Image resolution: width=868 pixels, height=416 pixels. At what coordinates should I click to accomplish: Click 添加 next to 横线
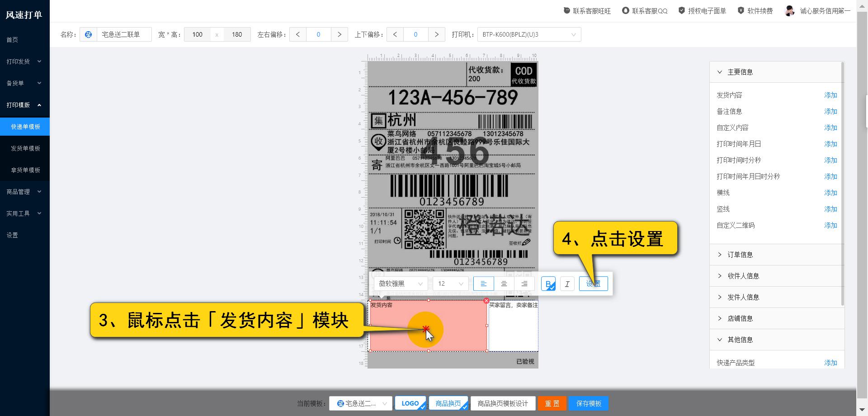[831, 193]
